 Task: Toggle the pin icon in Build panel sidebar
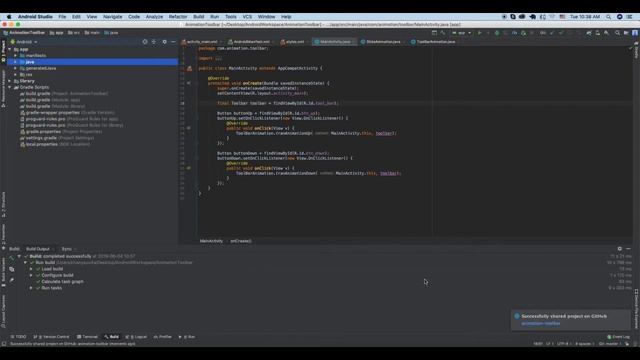pos(11,280)
